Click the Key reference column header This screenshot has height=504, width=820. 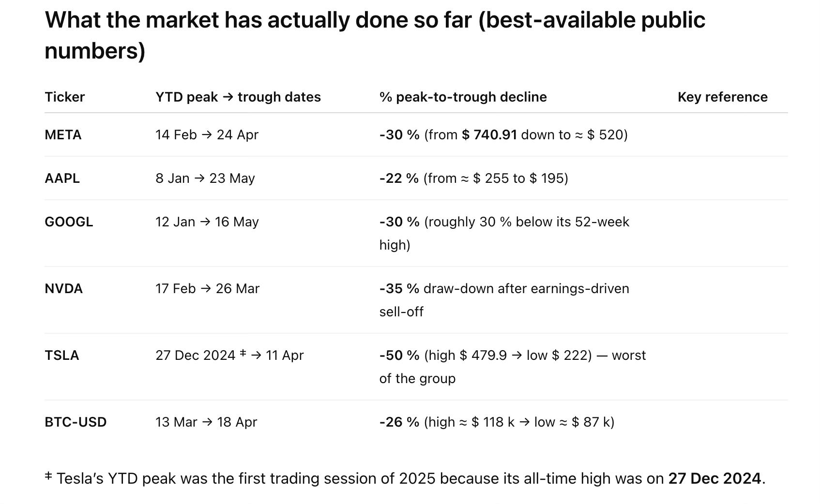pos(723,97)
